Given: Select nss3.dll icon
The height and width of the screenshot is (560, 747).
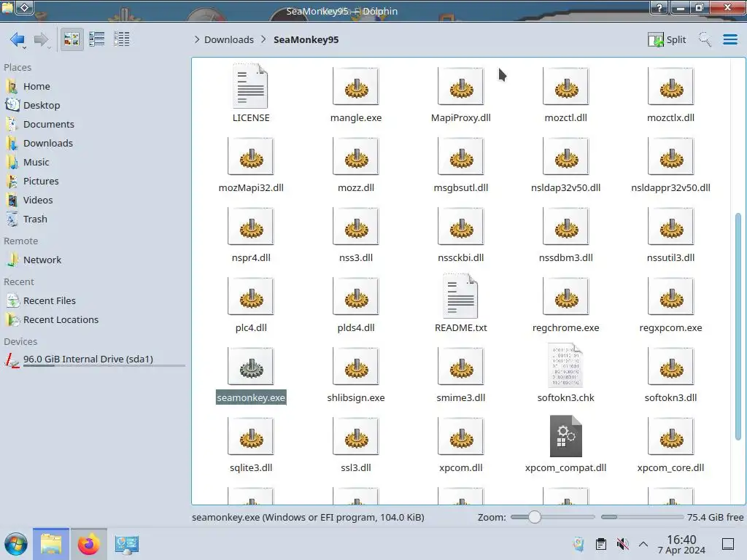Looking at the screenshot, I should (x=356, y=226).
